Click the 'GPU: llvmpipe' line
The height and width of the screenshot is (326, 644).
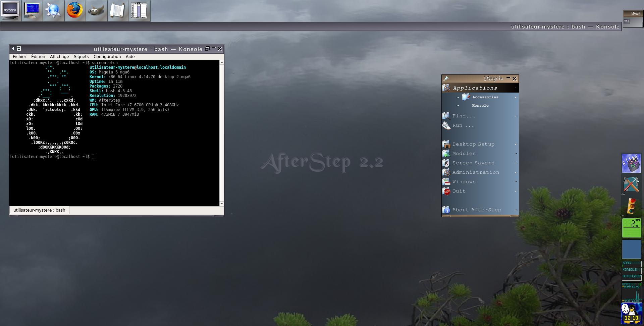(129, 110)
